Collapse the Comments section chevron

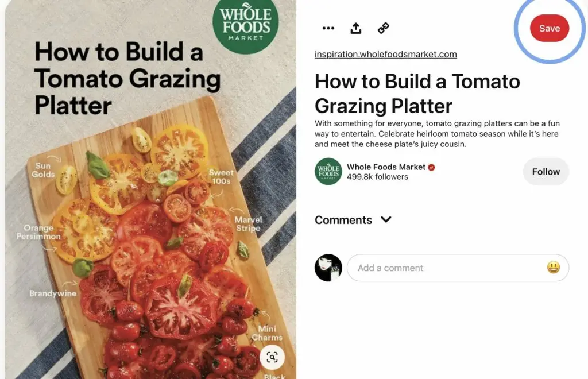(x=386, y=219)
